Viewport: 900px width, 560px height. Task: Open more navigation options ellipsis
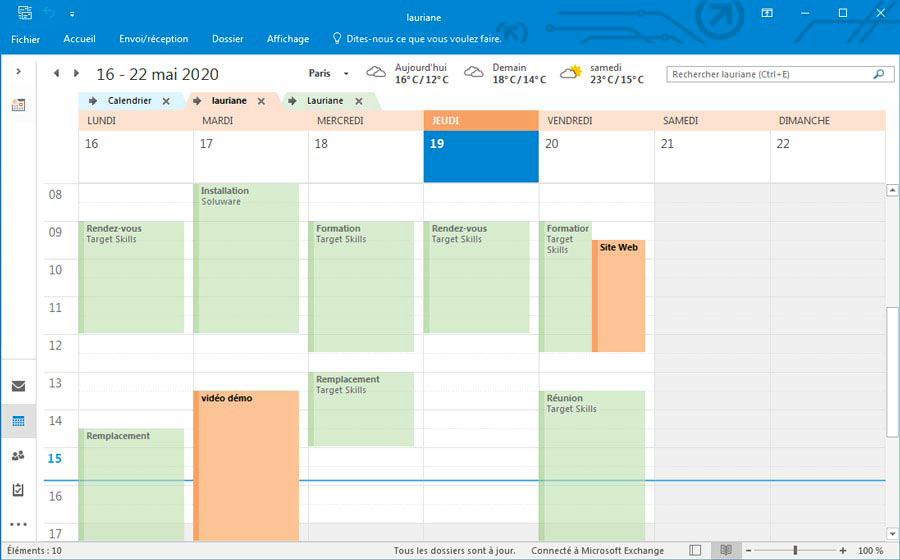pos(18,524)
